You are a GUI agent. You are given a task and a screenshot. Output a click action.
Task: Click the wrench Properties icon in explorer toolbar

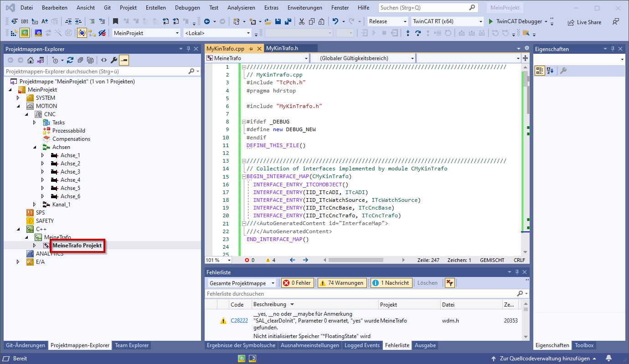tap(114, 60)
